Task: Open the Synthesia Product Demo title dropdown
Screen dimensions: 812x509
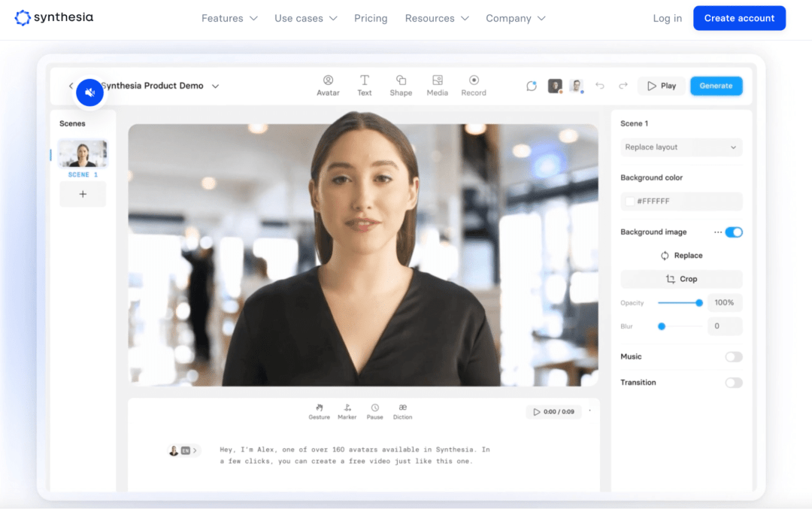Action: (216, 86)
